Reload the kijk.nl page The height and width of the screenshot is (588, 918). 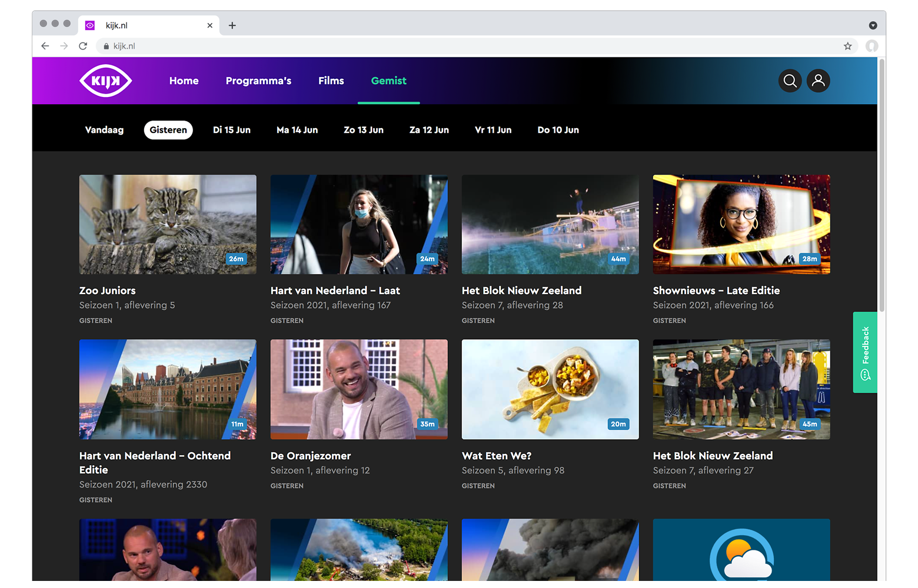pyautogui.click(x=83, y=46)
